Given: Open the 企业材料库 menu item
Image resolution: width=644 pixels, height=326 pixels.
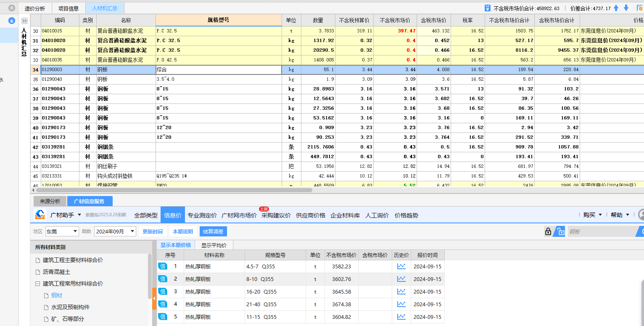Looking at the screenshot, I should [x=345, y=215].
